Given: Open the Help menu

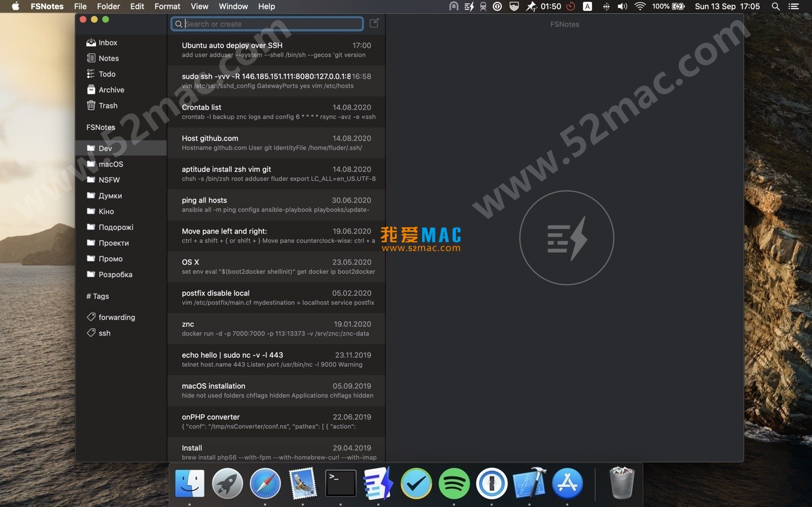Looking at the screenshot, I should [266, 7].
